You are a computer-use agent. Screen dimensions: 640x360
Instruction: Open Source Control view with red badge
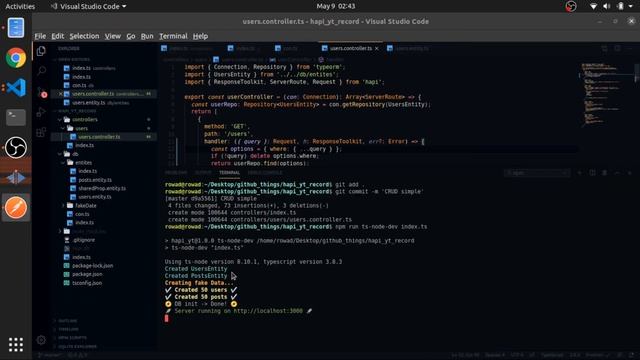point(42,92)
